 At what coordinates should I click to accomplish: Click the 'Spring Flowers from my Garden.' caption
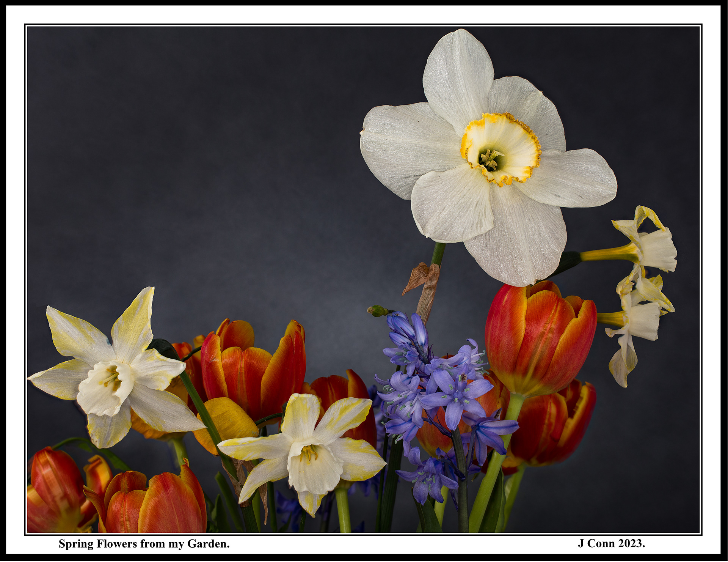tap(144, 544)
